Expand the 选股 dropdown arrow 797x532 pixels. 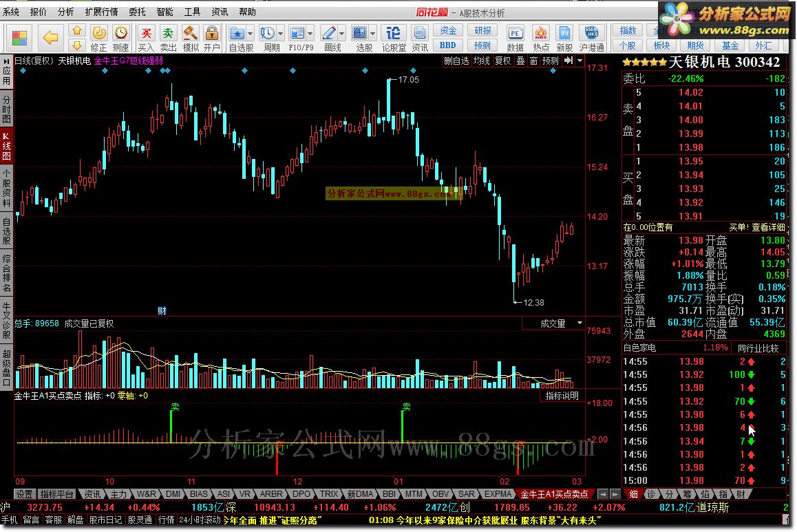point(372,34)
